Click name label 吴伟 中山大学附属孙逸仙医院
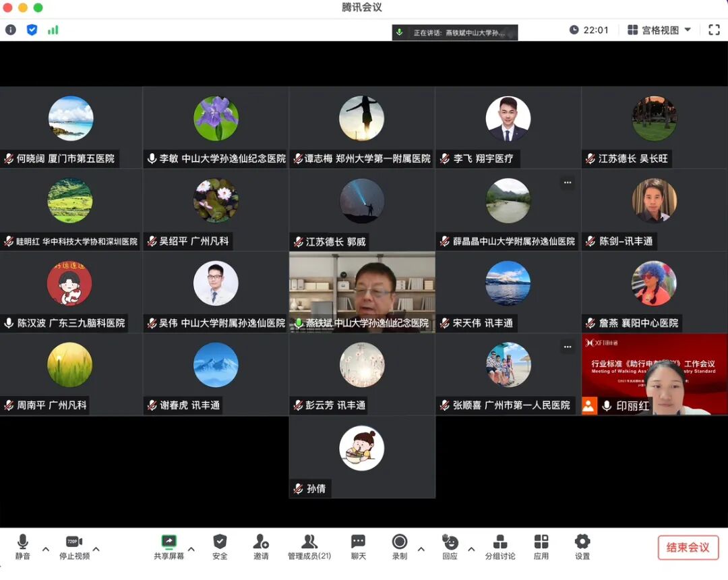The height and width of the screenshot is (580, 728). pos(222,323)
